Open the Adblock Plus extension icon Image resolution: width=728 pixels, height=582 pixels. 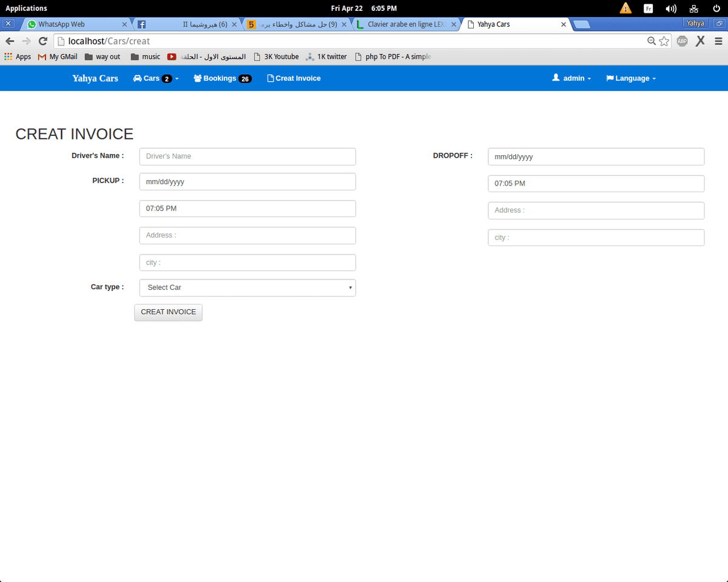(x=682, y=41)
